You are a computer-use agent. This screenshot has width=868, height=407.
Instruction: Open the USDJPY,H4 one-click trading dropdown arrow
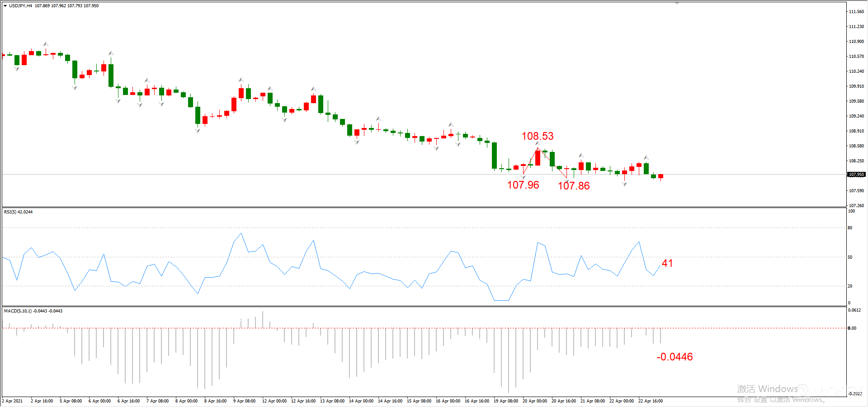pos(5,6)
